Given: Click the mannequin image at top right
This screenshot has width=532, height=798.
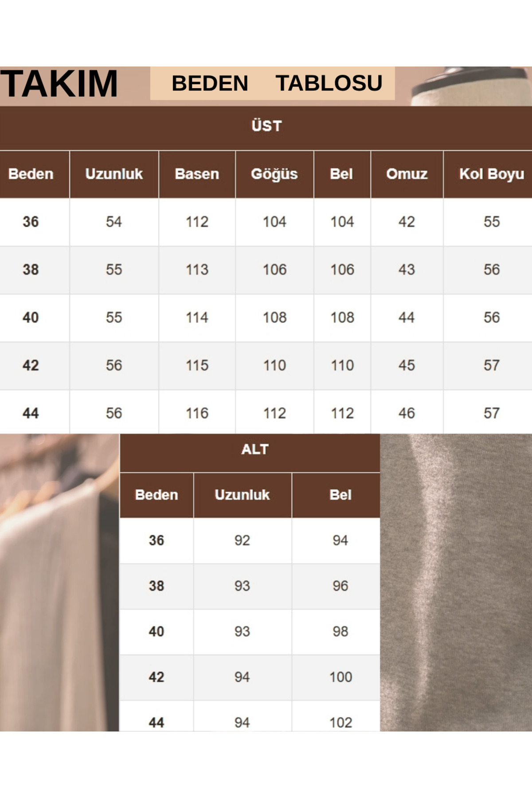Looking at the screenshot, I should point(470,86).
